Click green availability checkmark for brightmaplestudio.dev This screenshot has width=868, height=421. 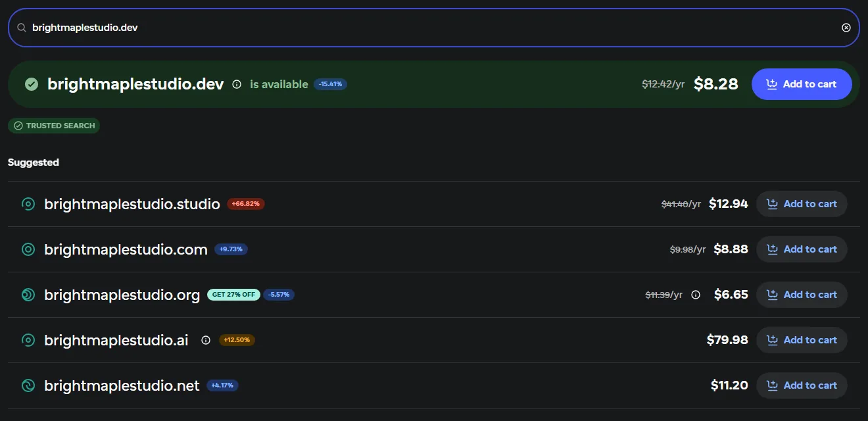[31, 84]
